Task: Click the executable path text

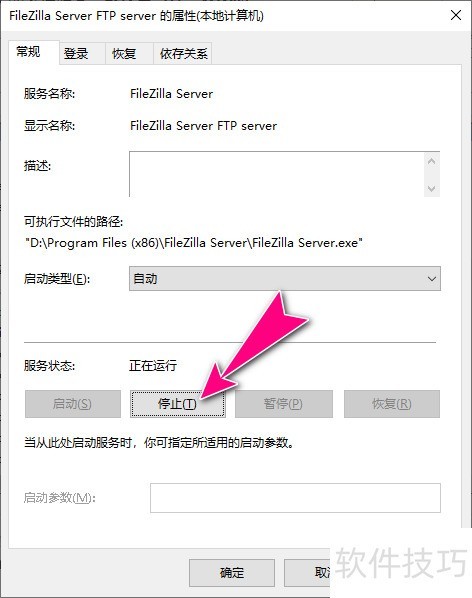Action: click(x=193, y=243)
